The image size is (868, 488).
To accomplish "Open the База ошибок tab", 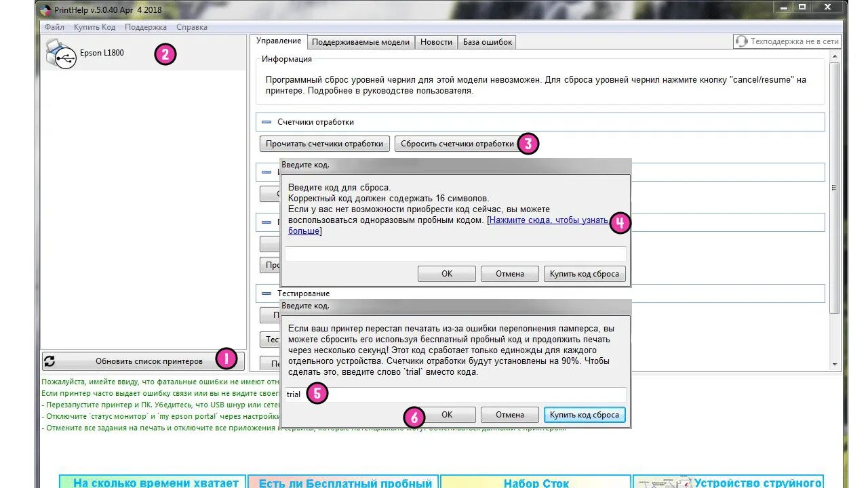I will click(488, 42).
